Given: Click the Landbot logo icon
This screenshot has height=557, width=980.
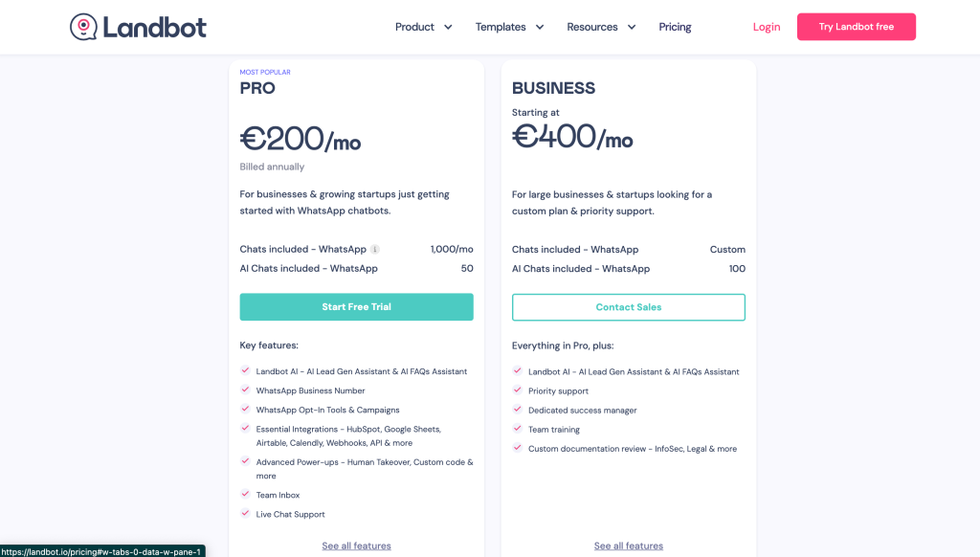Looking at the screenshot, I should pyautogui.click(x=84, y=27).
